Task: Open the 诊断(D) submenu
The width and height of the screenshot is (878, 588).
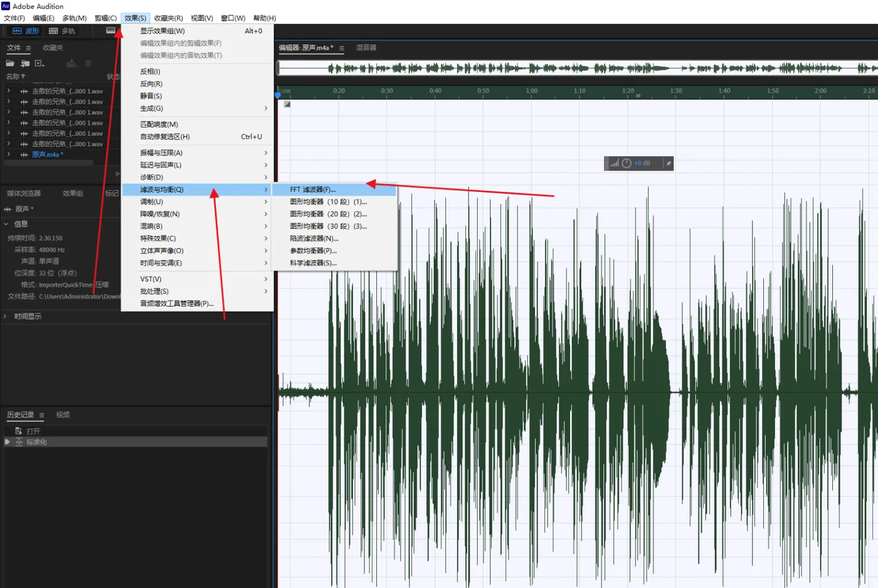Action: [x=198, y=177]
